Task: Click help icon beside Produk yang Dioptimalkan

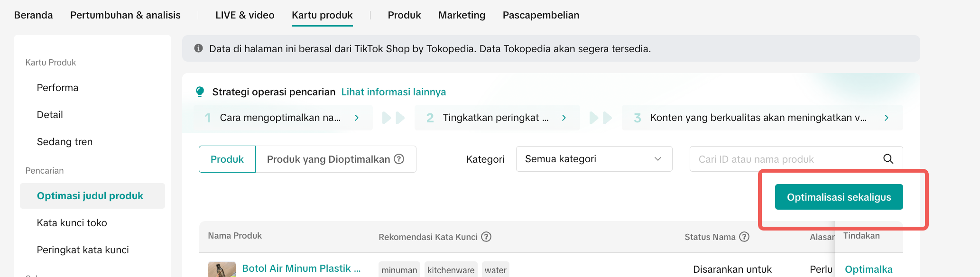Action: [399, 159]
